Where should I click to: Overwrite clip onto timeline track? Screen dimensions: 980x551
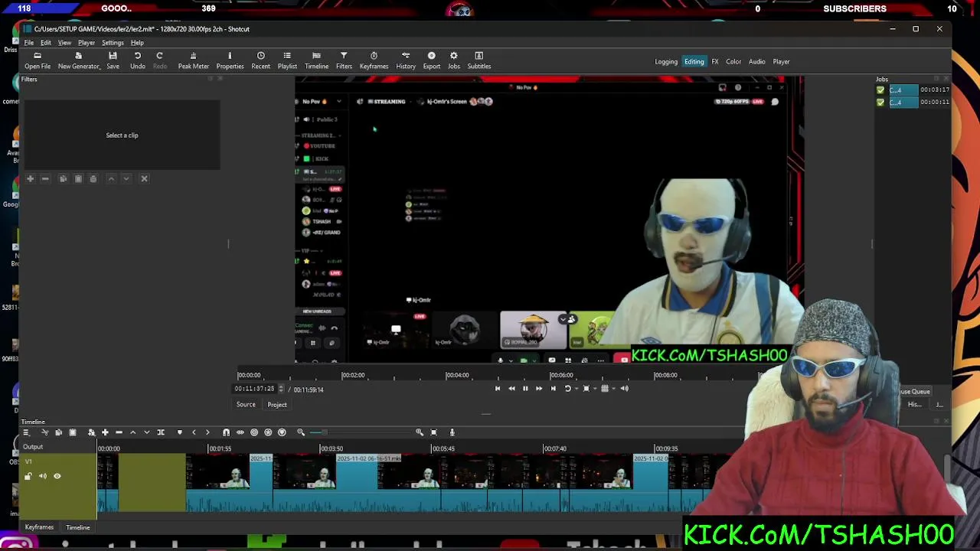[147, 433]
